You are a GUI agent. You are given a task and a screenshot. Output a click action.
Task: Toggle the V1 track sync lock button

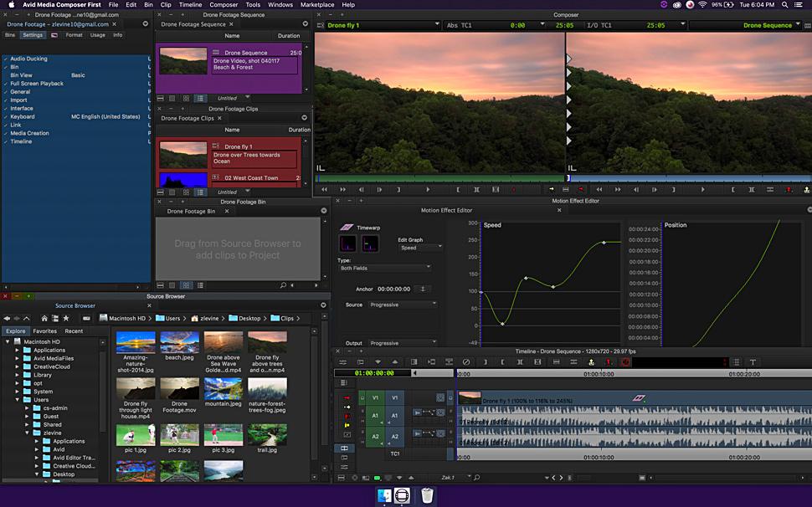click(440, 398)
